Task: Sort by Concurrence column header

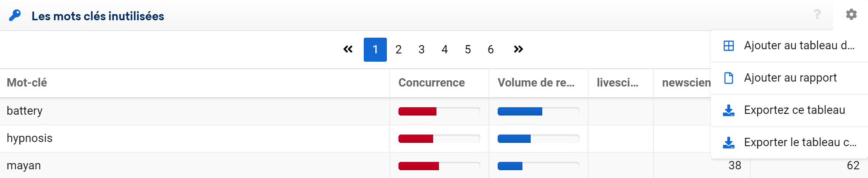Action: 432,83
